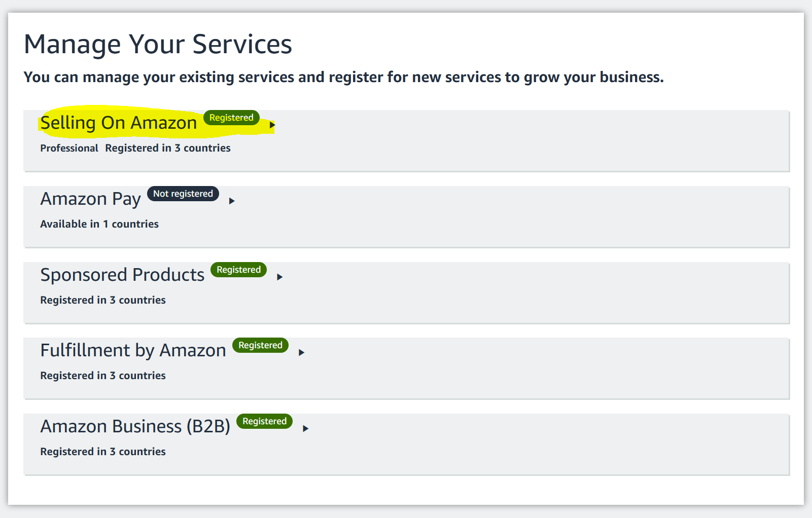The image size is (812, 518).
Task: Select 'Registered in 3 countries' under Selling On Amazon
Action: point(168,148)
